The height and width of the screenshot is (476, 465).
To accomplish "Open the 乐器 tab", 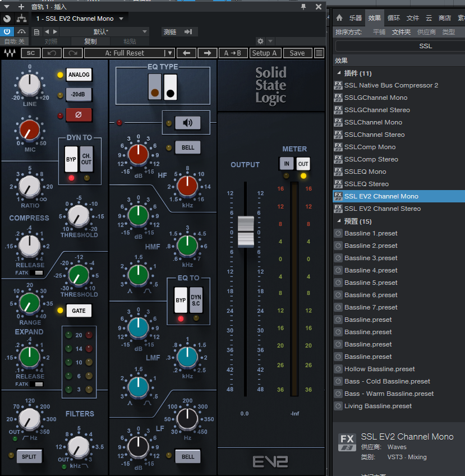I will [356, 18].
